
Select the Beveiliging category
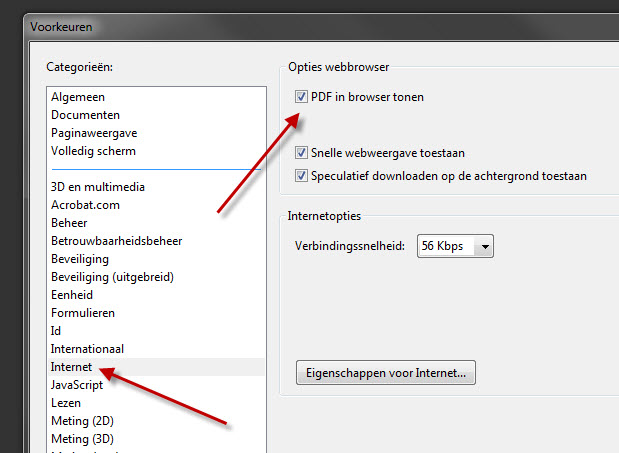[x=80, y=259]
